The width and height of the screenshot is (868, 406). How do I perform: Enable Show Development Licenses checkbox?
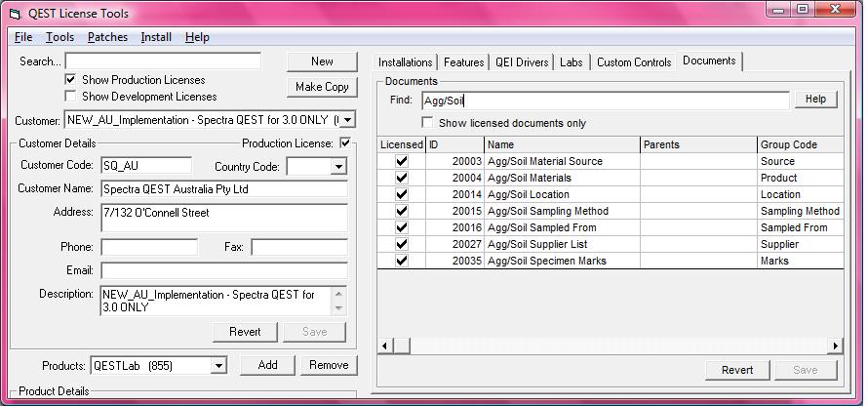(x=70, y=97)
